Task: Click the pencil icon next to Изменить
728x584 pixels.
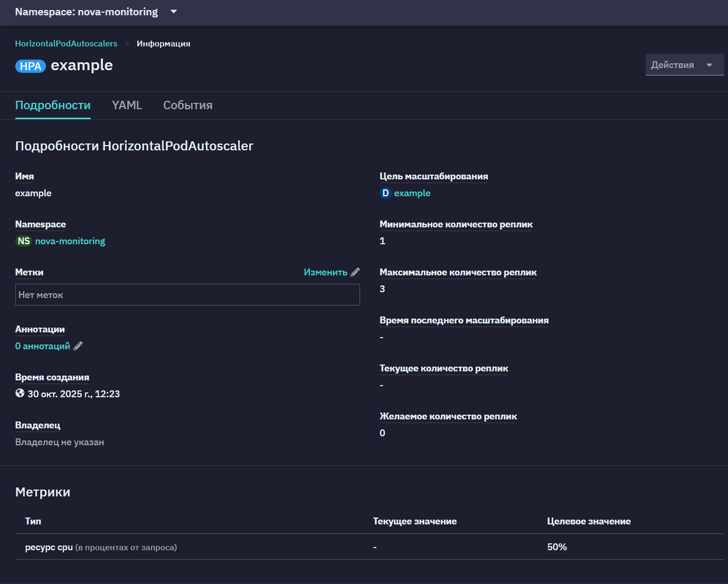Action: [355, 272]
